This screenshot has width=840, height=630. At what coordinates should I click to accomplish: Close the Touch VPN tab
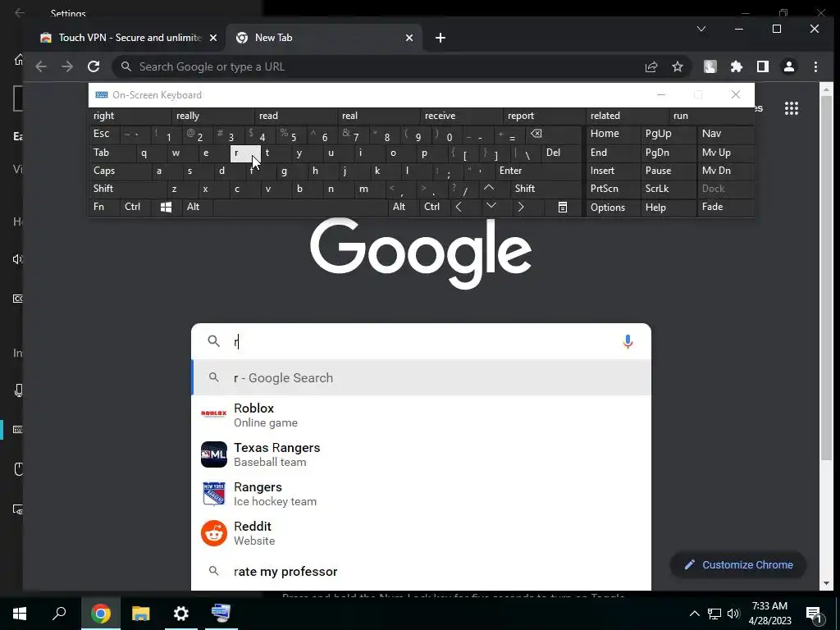pos(213,38)
